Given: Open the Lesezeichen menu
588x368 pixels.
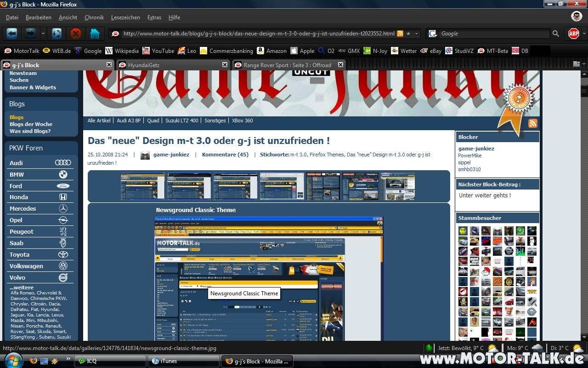Looking at the screenshot, I should pyautogui.click(x=125, y=17).
